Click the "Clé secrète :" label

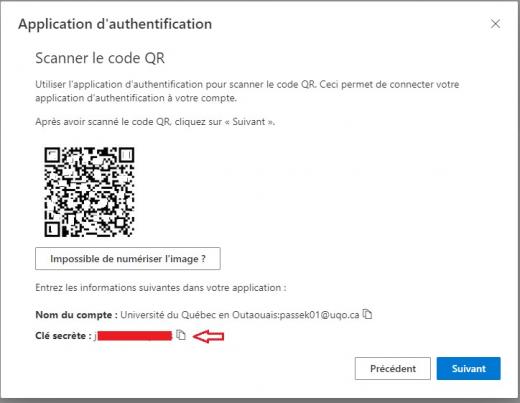coord(63,335)
